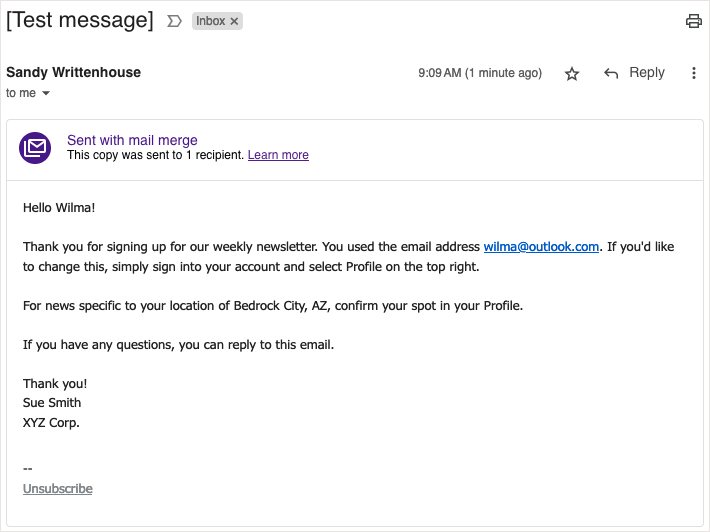The width and height of the screenshot is (710, 532).
Task: Click the Sue Smith signature line
Action: pyautogui.click(x=52, y=402)
